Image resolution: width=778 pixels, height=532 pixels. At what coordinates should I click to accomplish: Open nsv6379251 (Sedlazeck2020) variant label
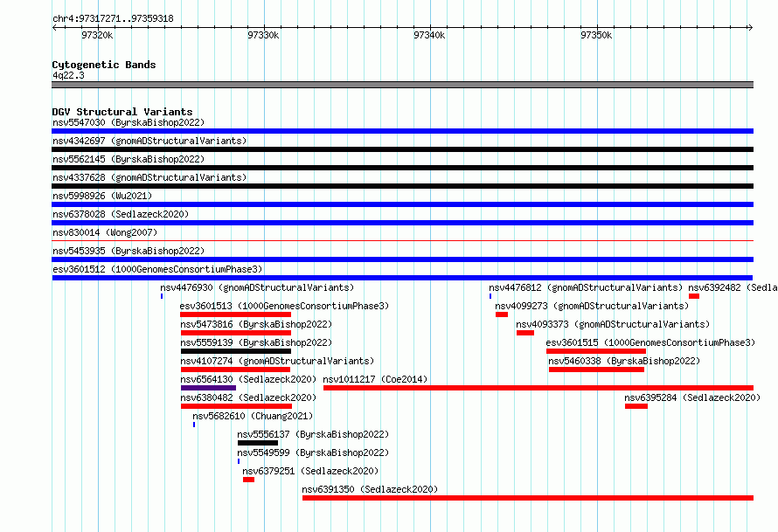tap(310, 471)
